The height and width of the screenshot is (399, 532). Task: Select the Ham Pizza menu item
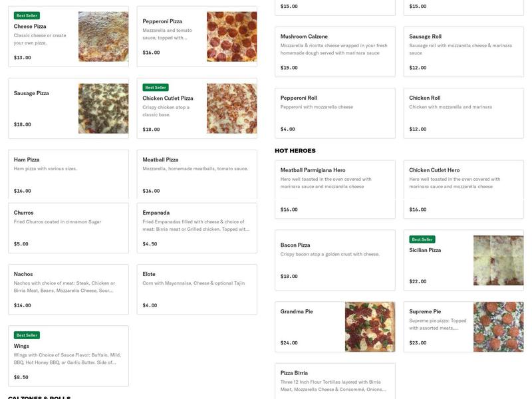[x=68, y=175]
